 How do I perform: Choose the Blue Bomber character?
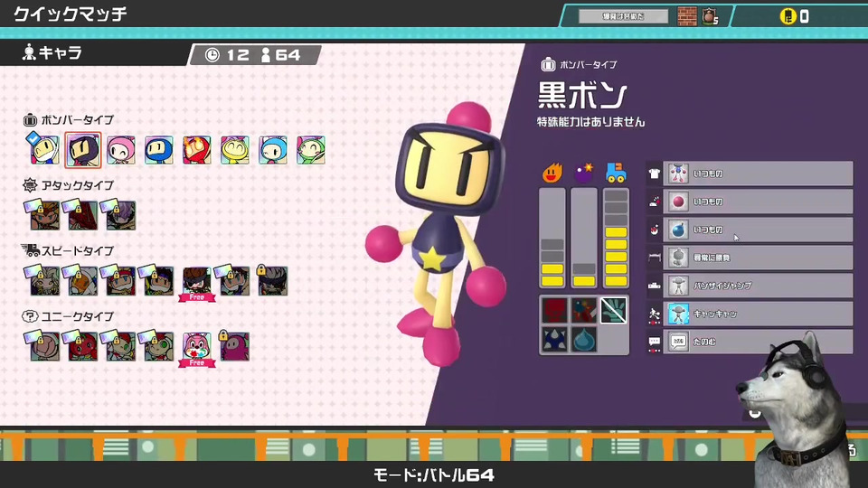tap(159, 149)
